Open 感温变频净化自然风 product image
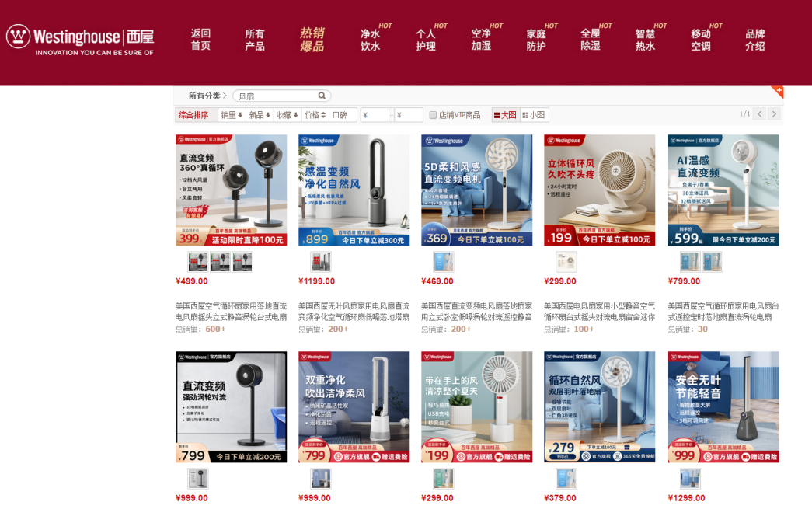Viewport: 812px width, 509px height. [x=354, y=190]
